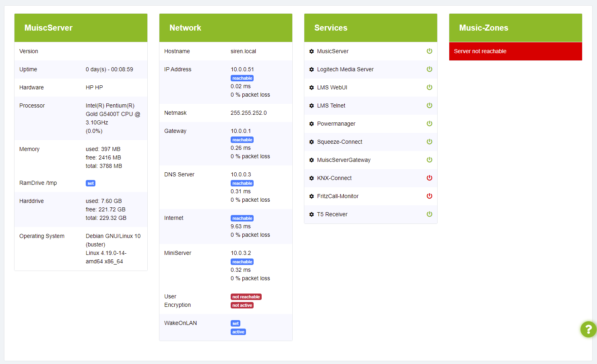Click the FritzCall-Monitor gear icon

[x=312, y=196]
